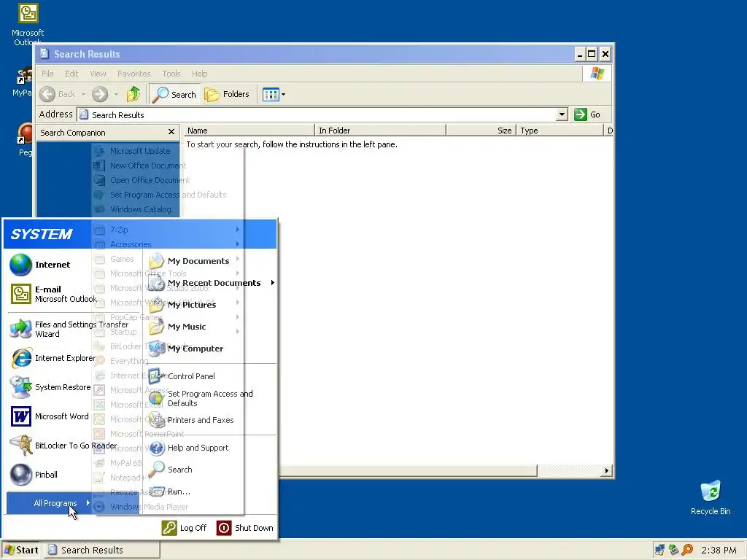The image size is (747, 560).
Task: Open the Favorites menu
Action: tap(134, 74)
